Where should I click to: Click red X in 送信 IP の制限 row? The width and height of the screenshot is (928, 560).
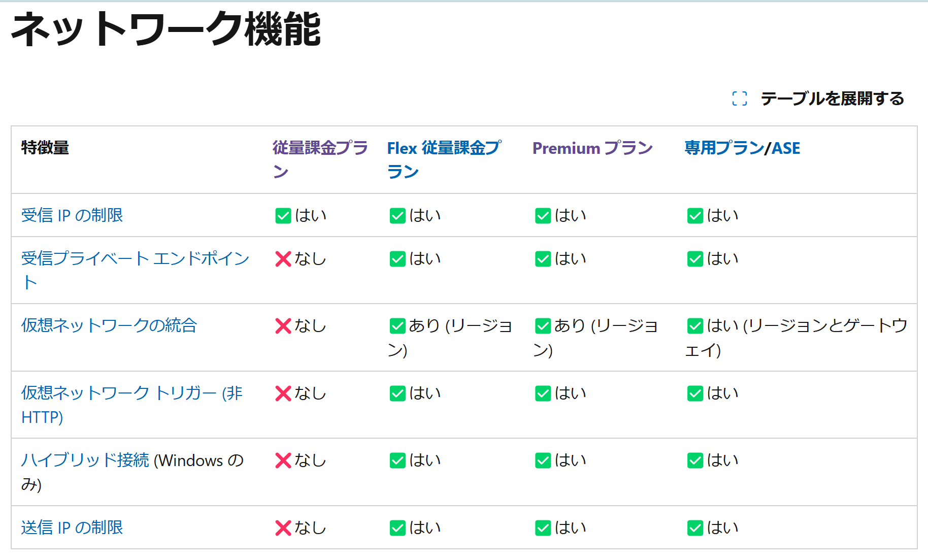point(283,528)
